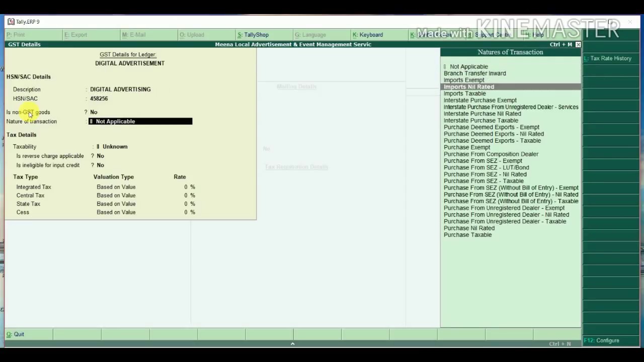Close the GST Details screen with X
This screenshot has height=362, width=644.
(578, 44)
